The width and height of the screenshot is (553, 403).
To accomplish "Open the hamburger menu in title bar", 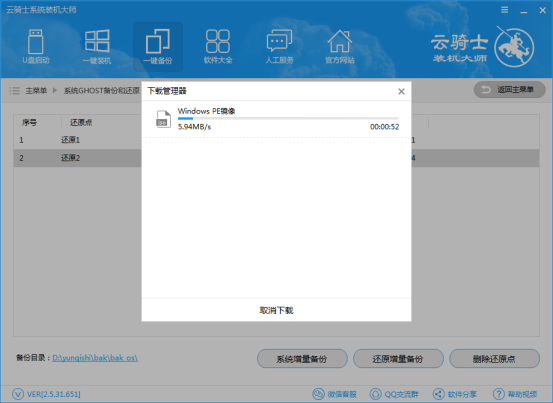I will [505, 10].
